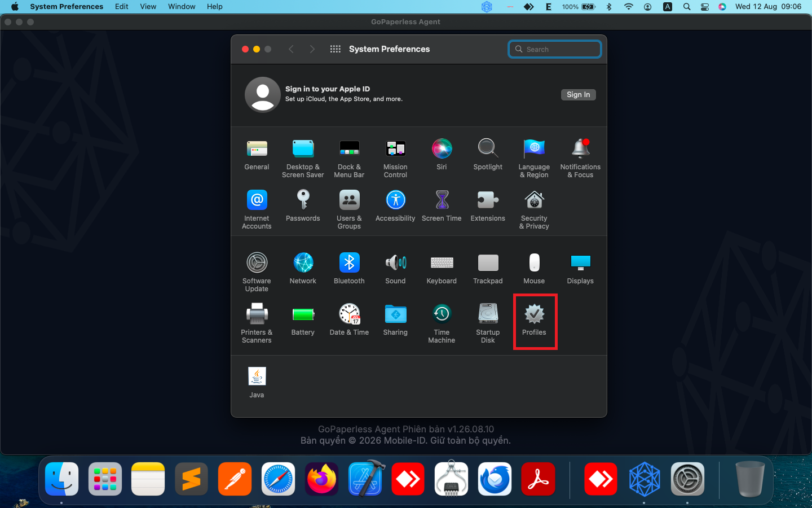Launch Safari from the Dock
Screen dimensions: 812x508
point(279,479)
